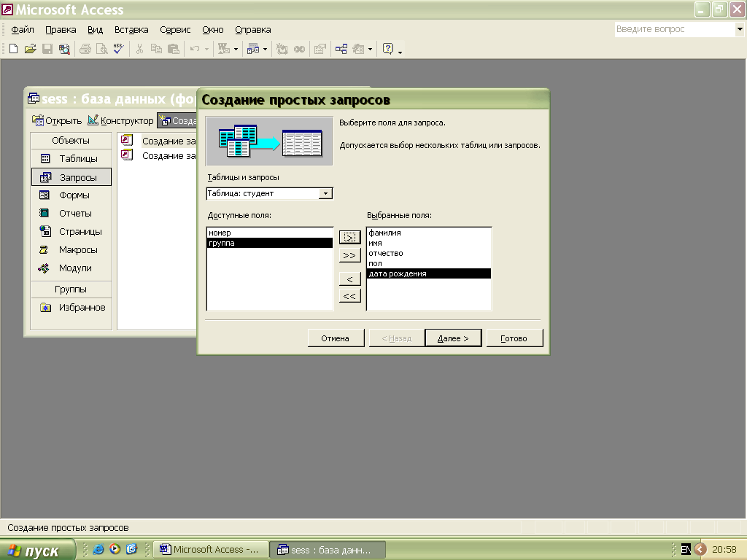Image resolution: width=747 pixels, height=560 pixels.
Task: Click the Print preview toolbar icon
Action: pos(102,49)
